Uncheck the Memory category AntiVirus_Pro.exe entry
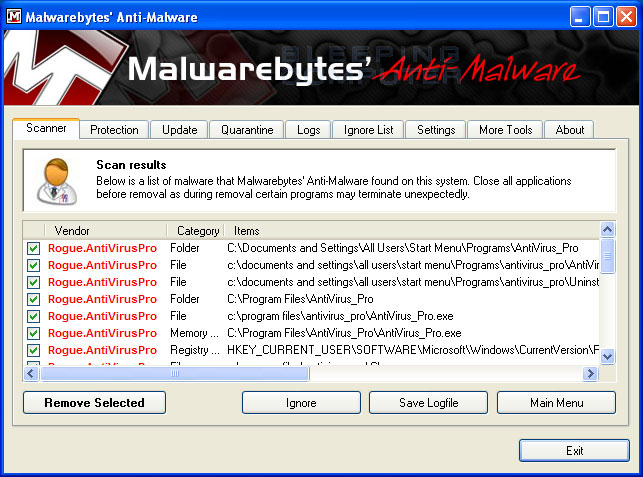This screenshot has width=643, height=477. (x=33, y=333)
